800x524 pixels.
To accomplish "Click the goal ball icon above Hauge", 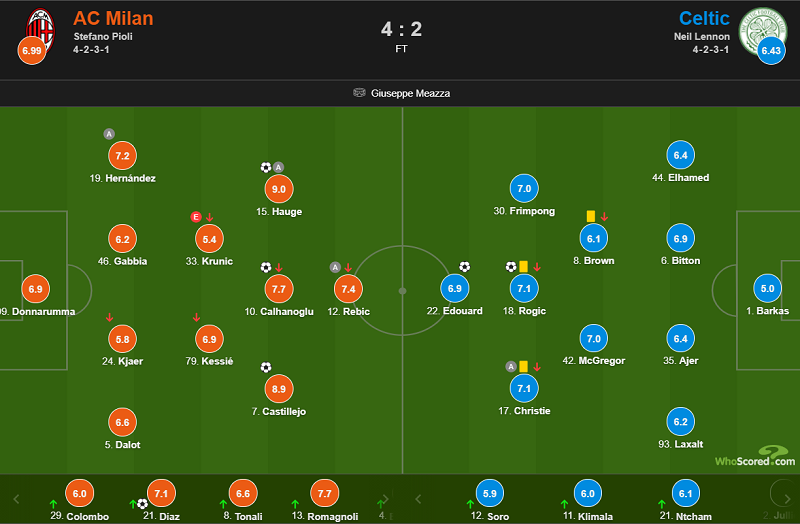I will tap(266, 168).
